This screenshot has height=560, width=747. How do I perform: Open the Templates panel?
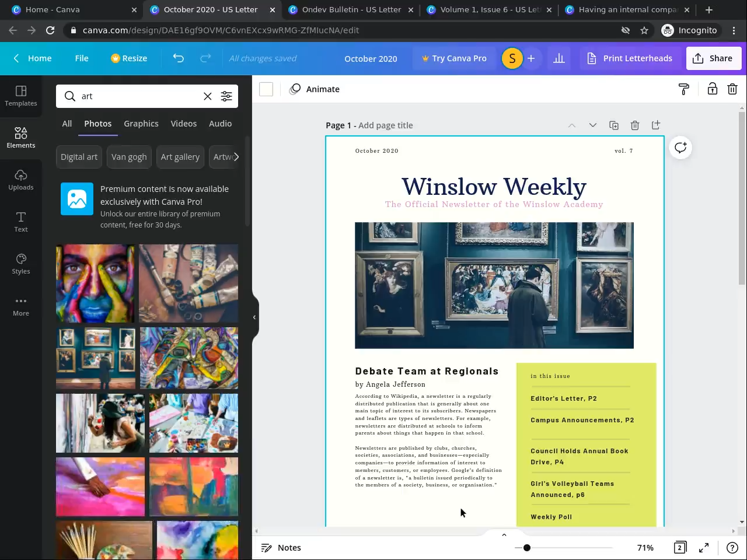[21, 96]
